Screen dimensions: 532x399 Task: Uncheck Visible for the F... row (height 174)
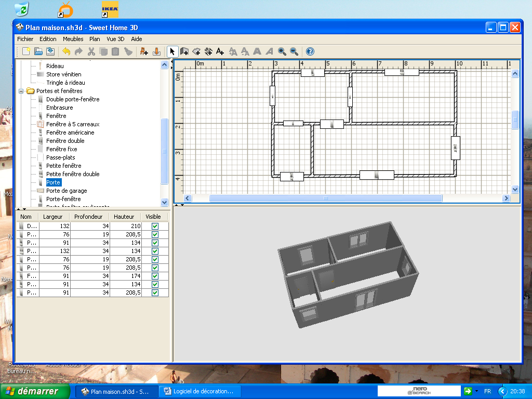tap(155, 276)
